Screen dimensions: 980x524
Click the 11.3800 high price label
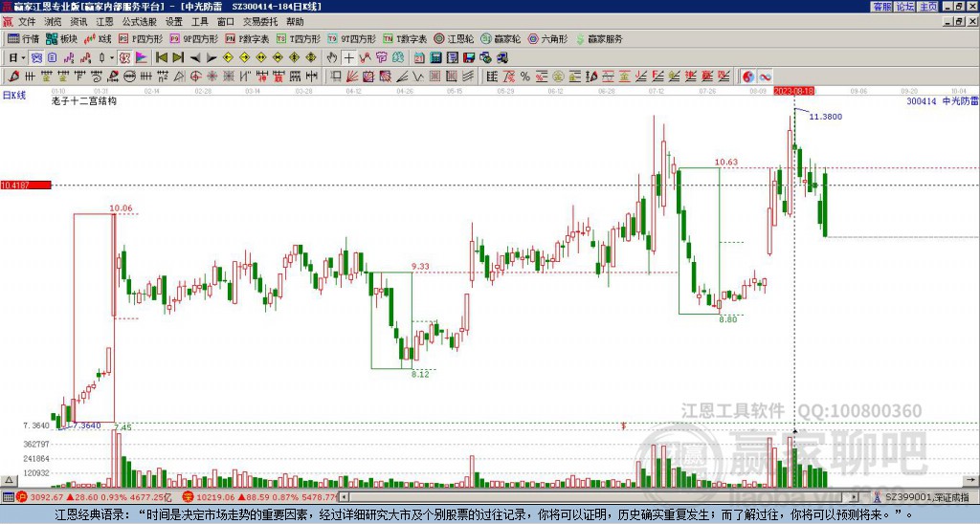point(826,116)
